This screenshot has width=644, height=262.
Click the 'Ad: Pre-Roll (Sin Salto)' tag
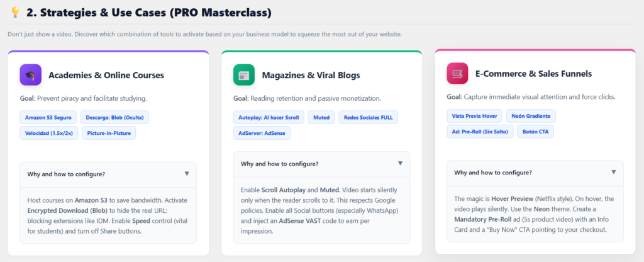click(480, 132)
